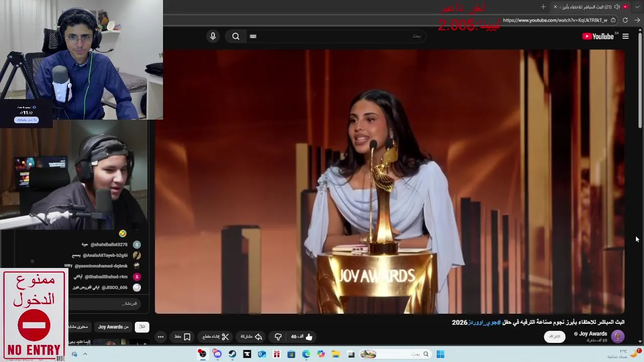Open the #جوي_اووردز hashtag link in title
644x362 pixels.
[x=484, y=322]
